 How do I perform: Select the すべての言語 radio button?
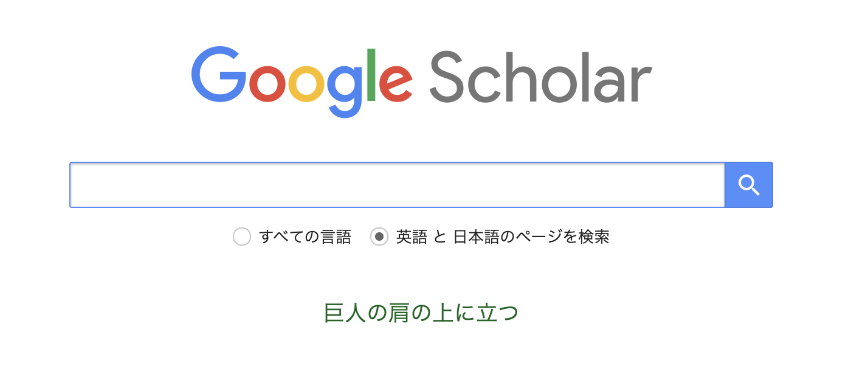242,237
